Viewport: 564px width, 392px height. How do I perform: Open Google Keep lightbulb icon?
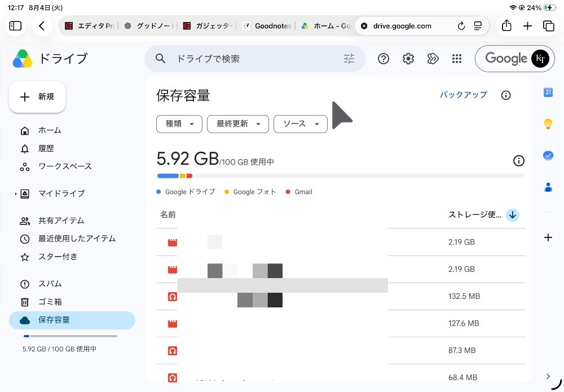[548, 124]
